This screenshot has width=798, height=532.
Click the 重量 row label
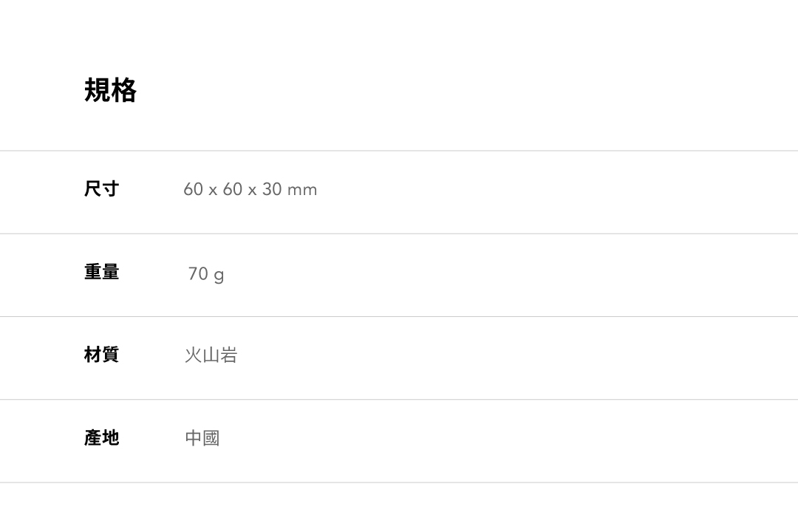[101, 273]
